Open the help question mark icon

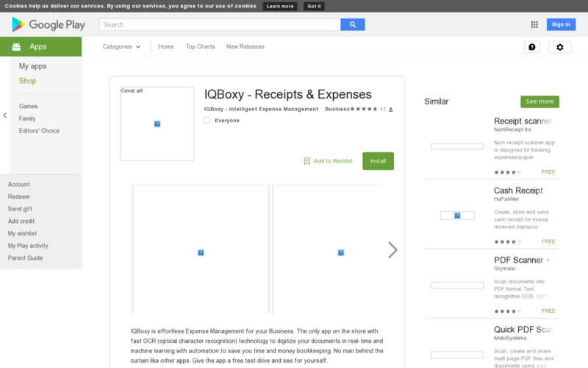531,47
